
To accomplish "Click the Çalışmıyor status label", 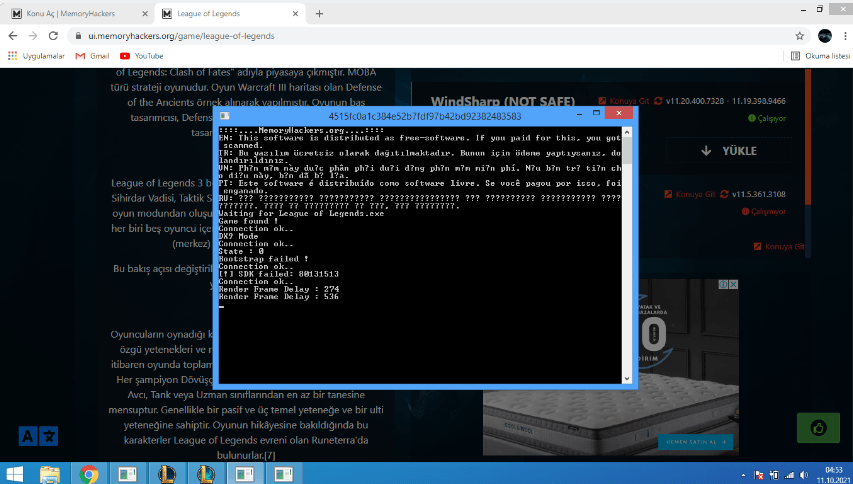I will coord(764,212).
